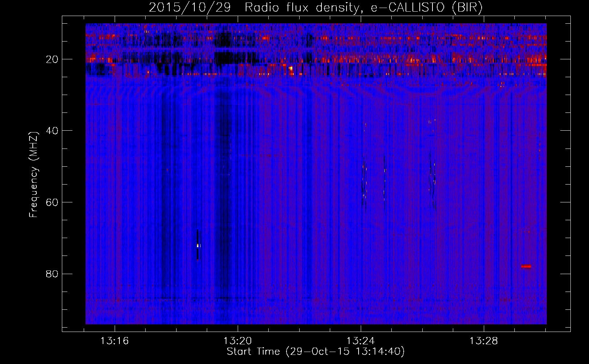The image size is (589, 364).
Task: Click the "13:20" time tick label
Action: pyautogui.click(x=237, y=341)
